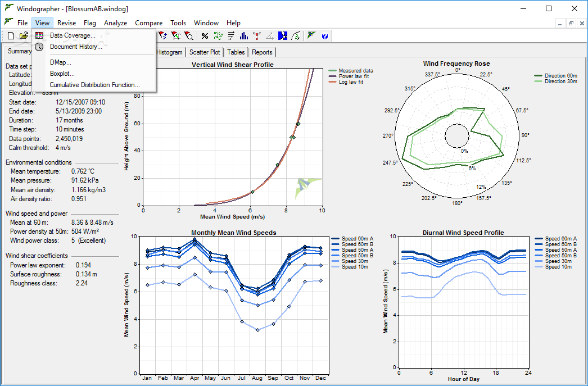Click the Mean air density 1.166 kg/m3

click(88, 190)
